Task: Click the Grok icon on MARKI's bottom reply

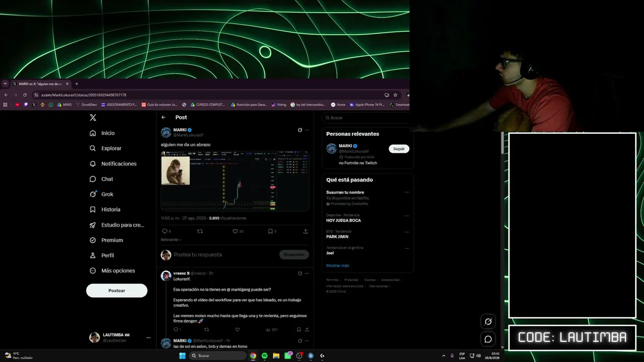Action: point(300,341)
